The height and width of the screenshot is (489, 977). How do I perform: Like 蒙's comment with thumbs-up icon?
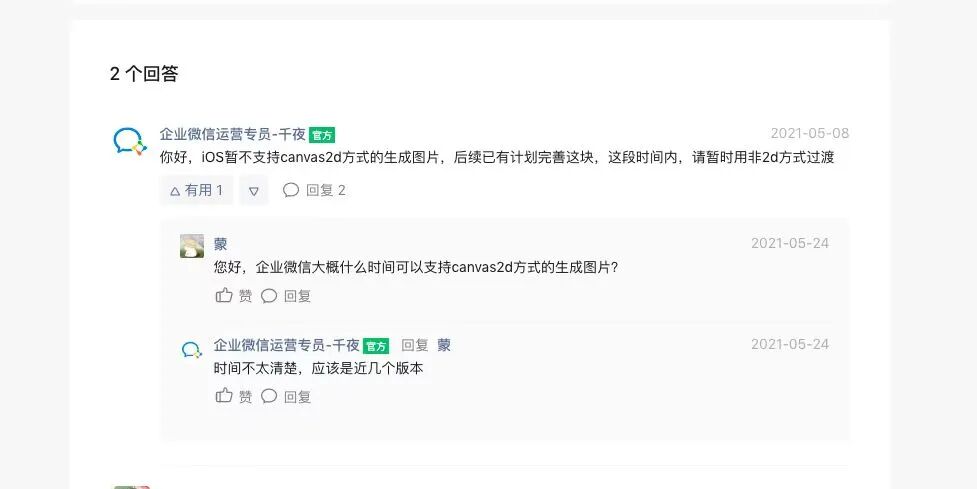click(224, 295)
